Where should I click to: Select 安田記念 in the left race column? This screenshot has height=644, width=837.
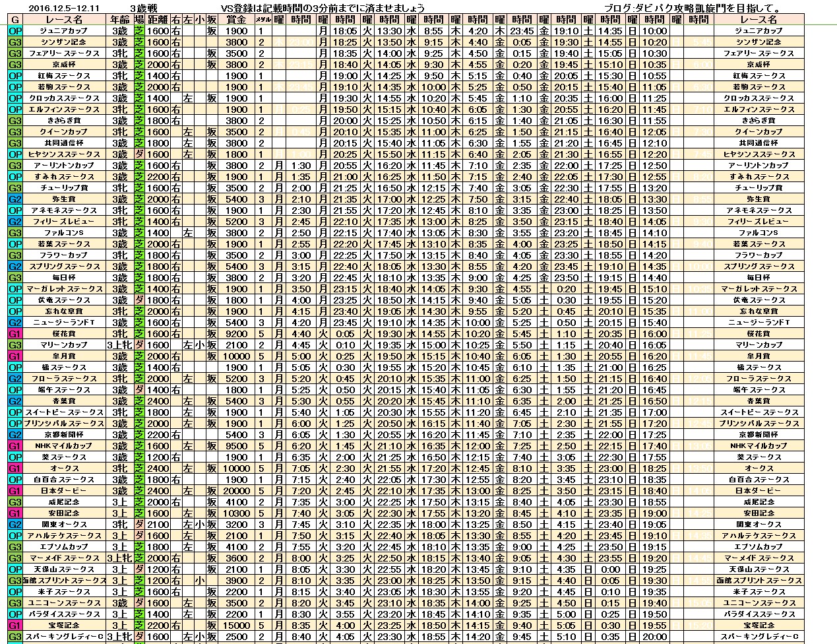pos(63,513)
